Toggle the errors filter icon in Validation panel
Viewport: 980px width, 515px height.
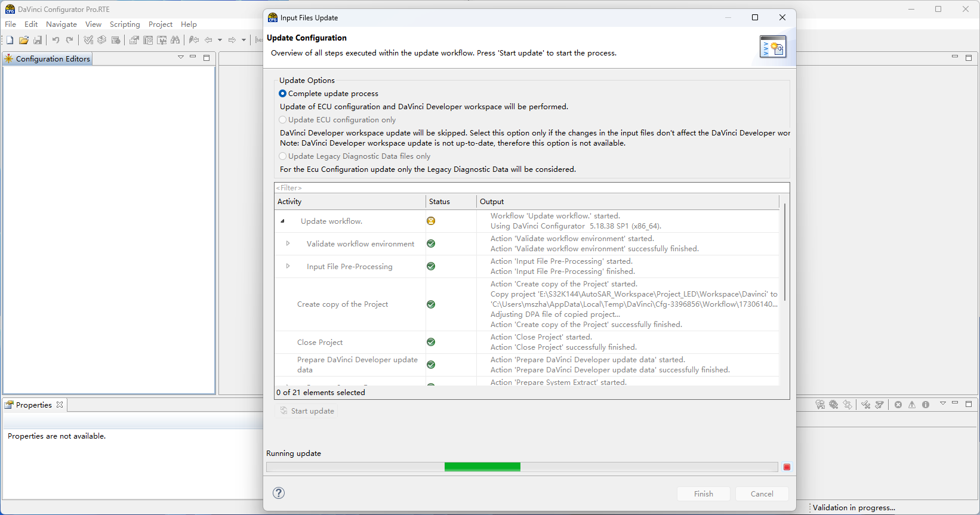coord(898,405)
